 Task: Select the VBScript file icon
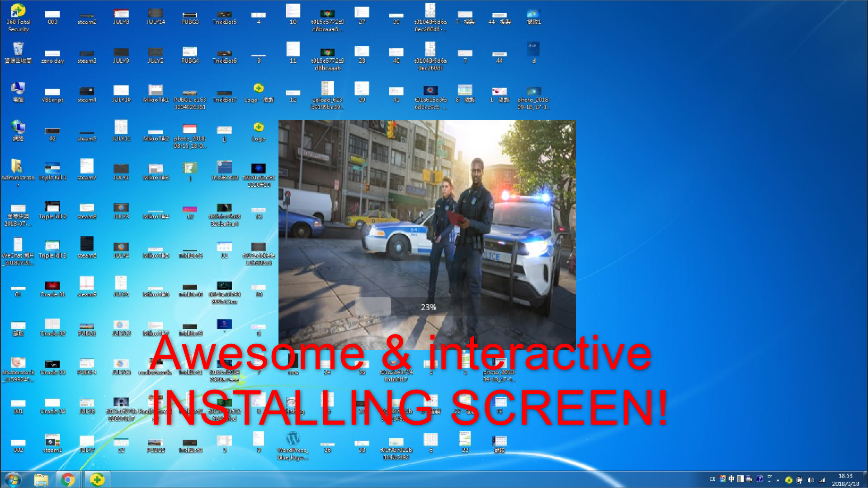point(52,95)
